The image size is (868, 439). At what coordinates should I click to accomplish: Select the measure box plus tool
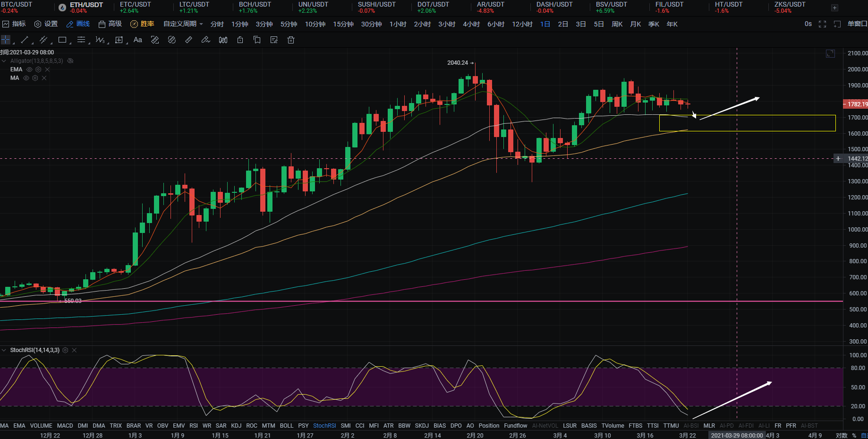pos(119,40)
